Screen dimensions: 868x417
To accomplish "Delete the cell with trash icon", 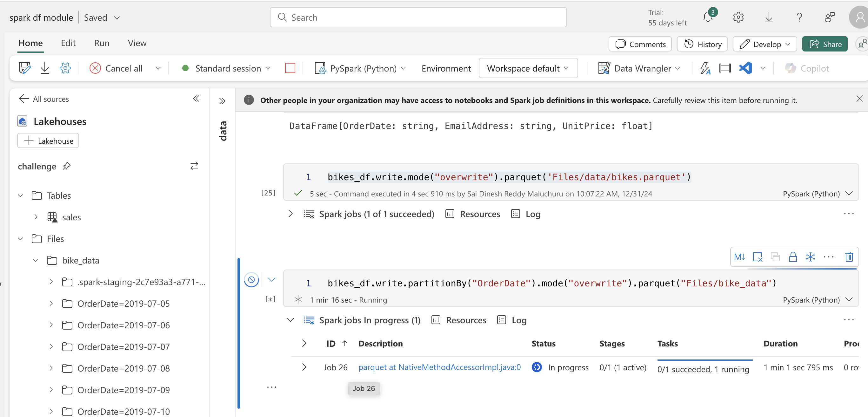I will click(849, 257).
